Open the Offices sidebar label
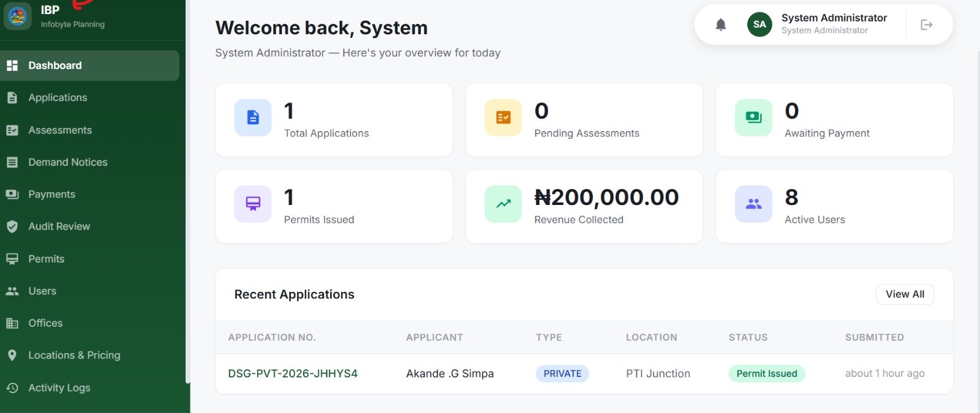The height and width of the screenshot is (413, 980). 45,323
